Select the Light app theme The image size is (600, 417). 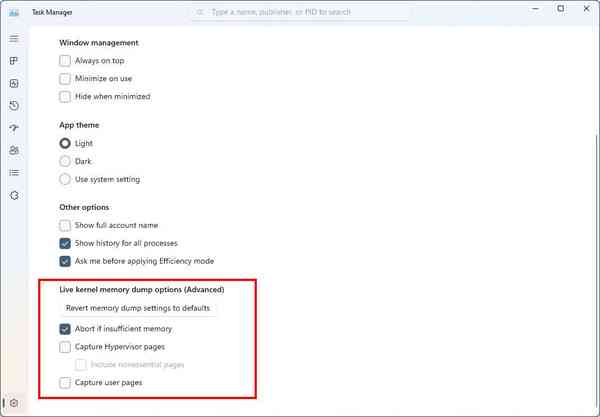click(x=65, y=143)
